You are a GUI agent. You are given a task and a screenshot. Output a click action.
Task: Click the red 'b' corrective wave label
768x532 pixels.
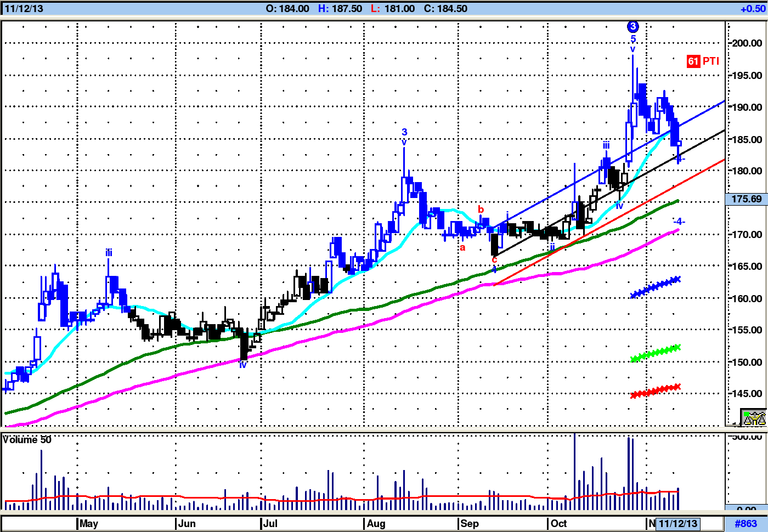tap(481, 209)
